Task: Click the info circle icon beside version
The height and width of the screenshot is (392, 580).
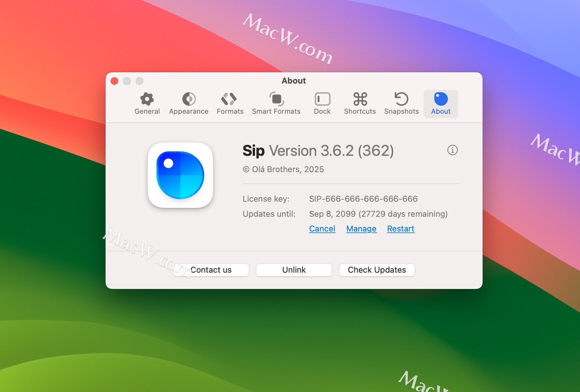Action: coord(452,150)
